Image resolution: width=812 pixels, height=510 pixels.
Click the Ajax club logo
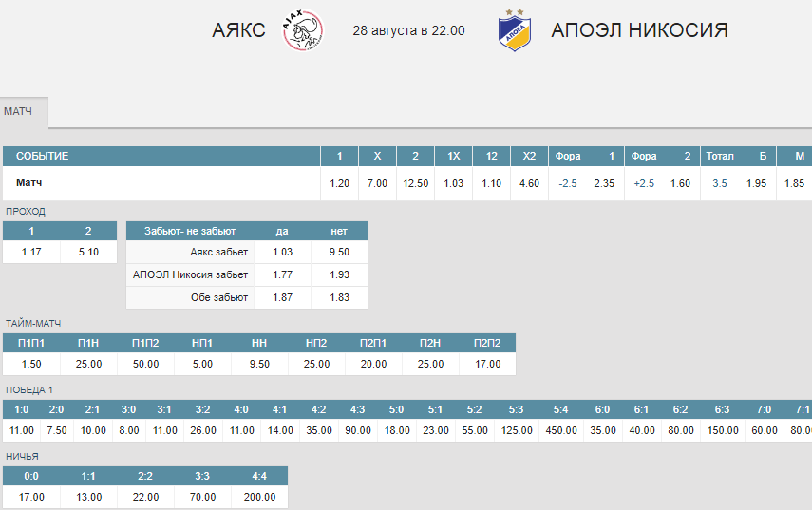click(x=303, y=30)
